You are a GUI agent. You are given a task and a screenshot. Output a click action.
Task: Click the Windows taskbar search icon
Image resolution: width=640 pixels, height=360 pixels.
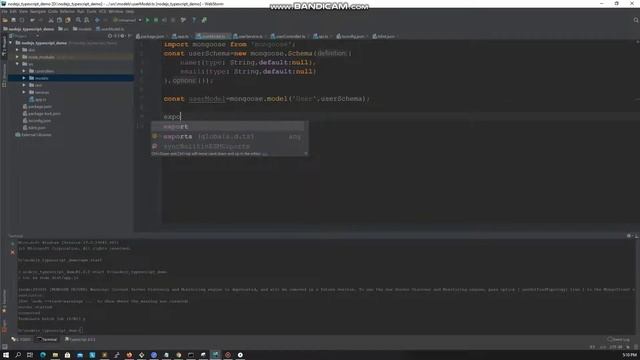click(x=18, y=355)
